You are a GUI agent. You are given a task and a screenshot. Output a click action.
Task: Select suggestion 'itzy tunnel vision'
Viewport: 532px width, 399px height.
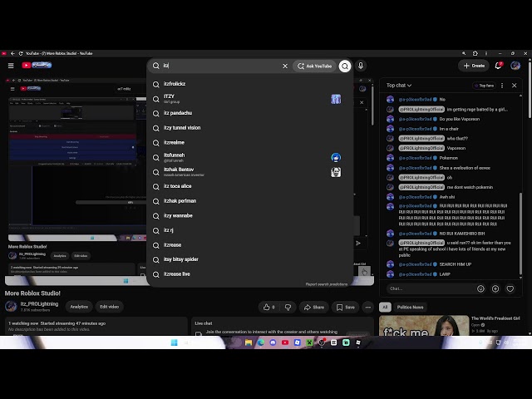[250, 128]
